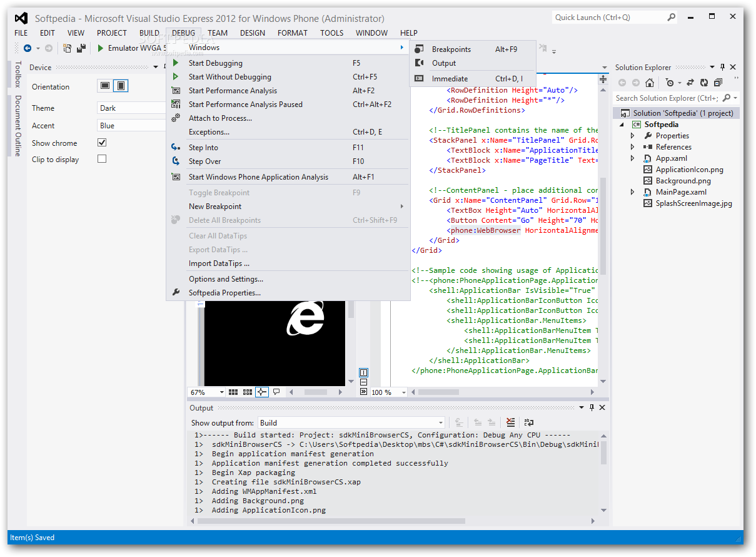Image resolution: width=756 pixels, height=557 pixels.
Task: Click the horizontal split icon between panes
Action: (x=364, y=382)
